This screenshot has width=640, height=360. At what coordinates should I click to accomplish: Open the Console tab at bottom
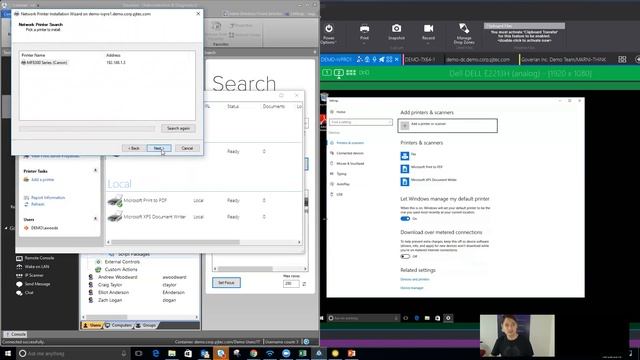coord(16,334)
